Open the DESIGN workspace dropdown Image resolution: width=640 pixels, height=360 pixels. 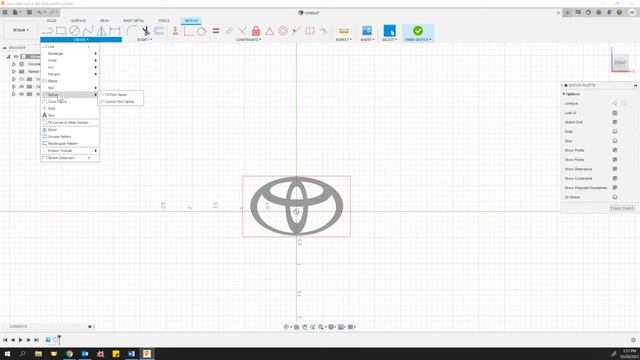(x=20, y=30)
